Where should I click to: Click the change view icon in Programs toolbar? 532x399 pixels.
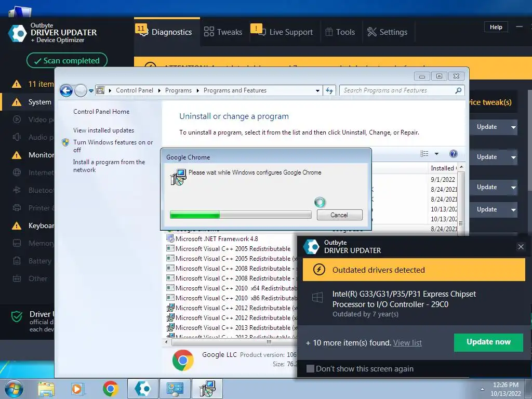(x=424, y=154)
